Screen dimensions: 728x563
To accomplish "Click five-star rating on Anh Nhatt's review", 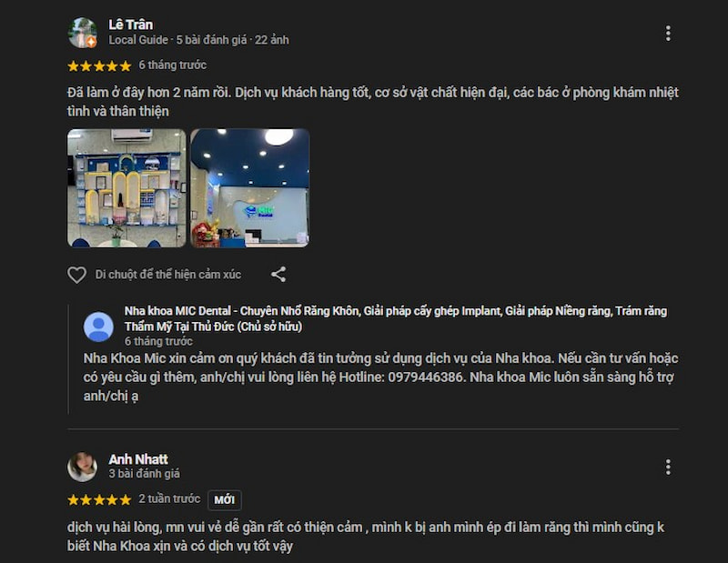I will point(99,499).
